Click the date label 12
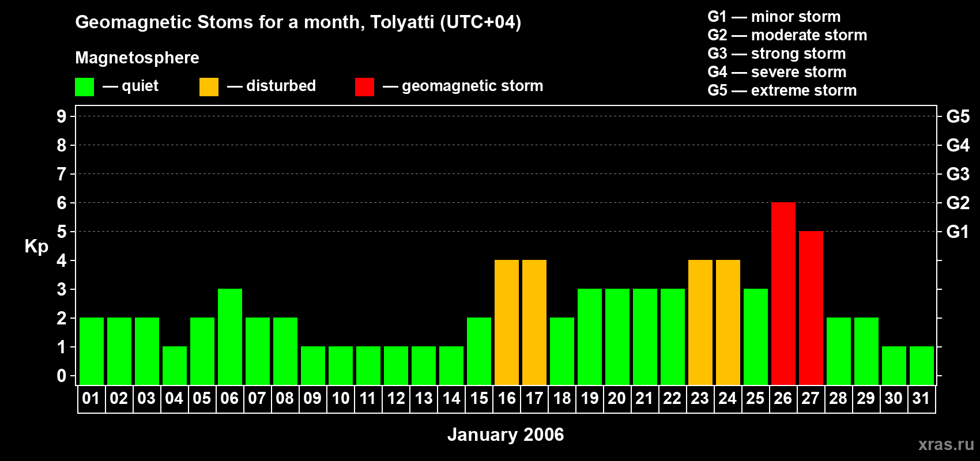The height and width of the screenshot is (461, 980). (395, 399)
